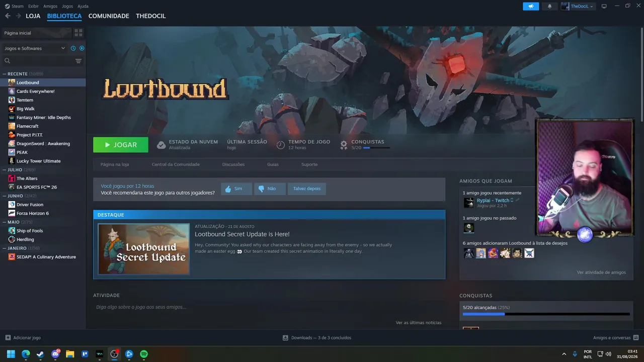Select Fantasy Miner: Idle Depths
This screenshot has width=644, height=362.
pyautogui.click(x=43, y=118)
